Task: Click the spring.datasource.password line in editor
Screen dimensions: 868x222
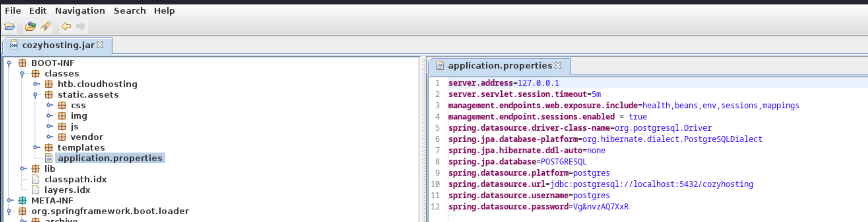Action: pos(538,206)
